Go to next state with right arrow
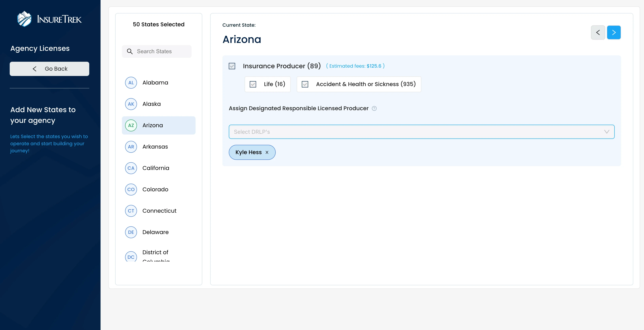The image size is (644, 330). pyautogui.click(x=614, y=32)
